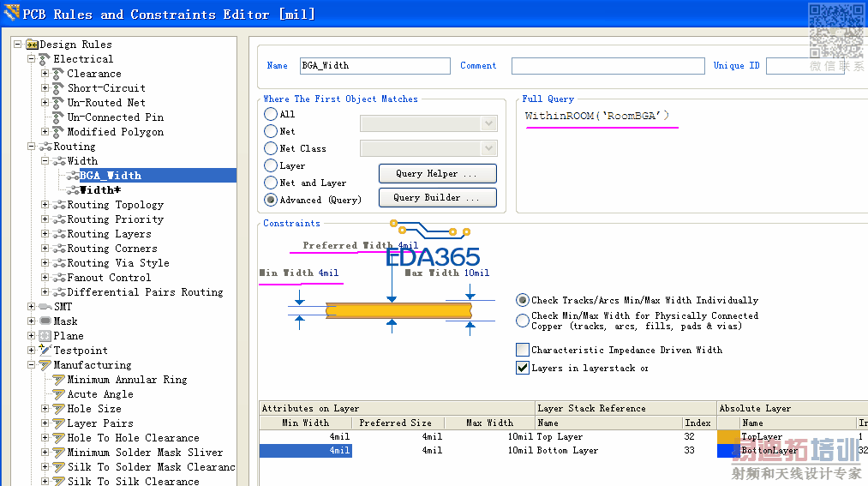Image resolution: width=868 pixels, height=486 pixels.
Task: Click the Routing category icon
Action: 45,147
